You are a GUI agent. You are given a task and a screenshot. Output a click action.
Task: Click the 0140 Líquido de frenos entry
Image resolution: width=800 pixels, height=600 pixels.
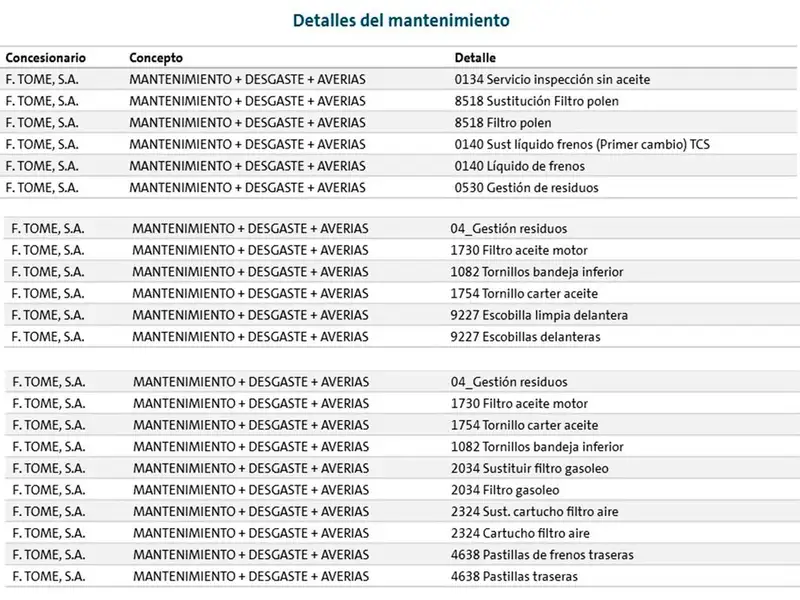(519, 166)
